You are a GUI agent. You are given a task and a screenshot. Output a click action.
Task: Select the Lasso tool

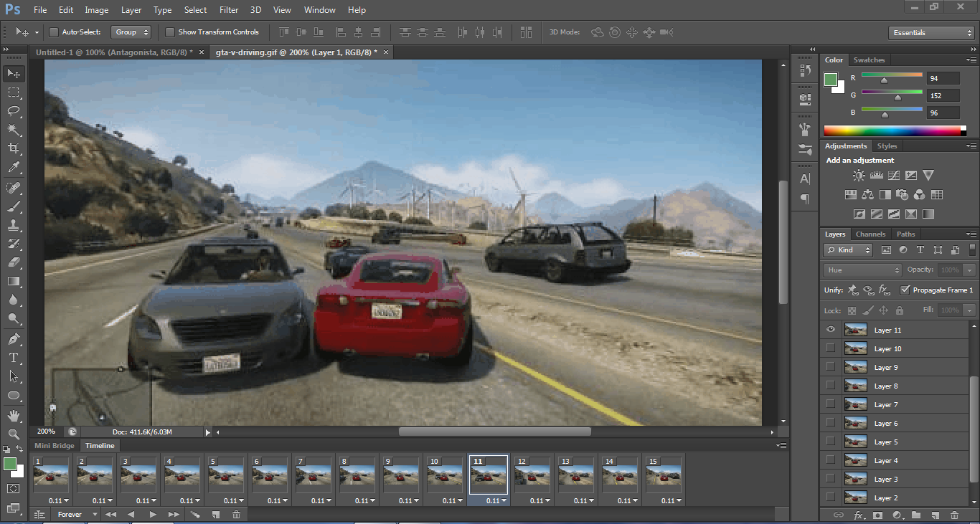[x=14, y=111]
